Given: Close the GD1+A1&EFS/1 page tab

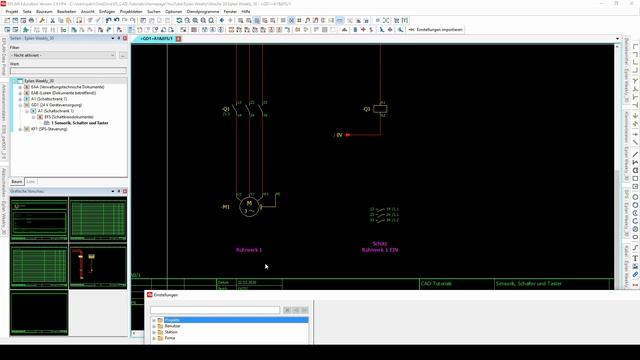Looking at the screenshot, I should coord(178,39).
